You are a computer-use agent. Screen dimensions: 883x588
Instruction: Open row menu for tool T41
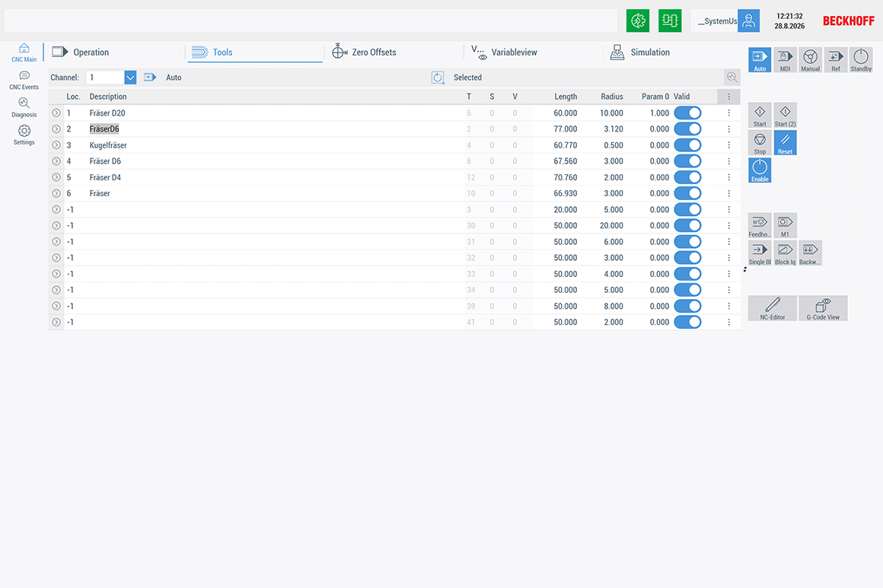point(728,322)
